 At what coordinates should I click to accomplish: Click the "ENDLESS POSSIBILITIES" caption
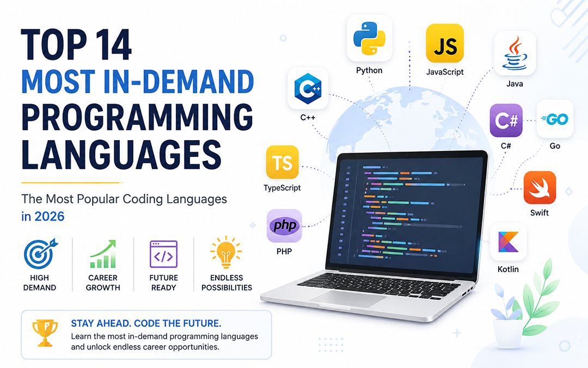point(226,282)
